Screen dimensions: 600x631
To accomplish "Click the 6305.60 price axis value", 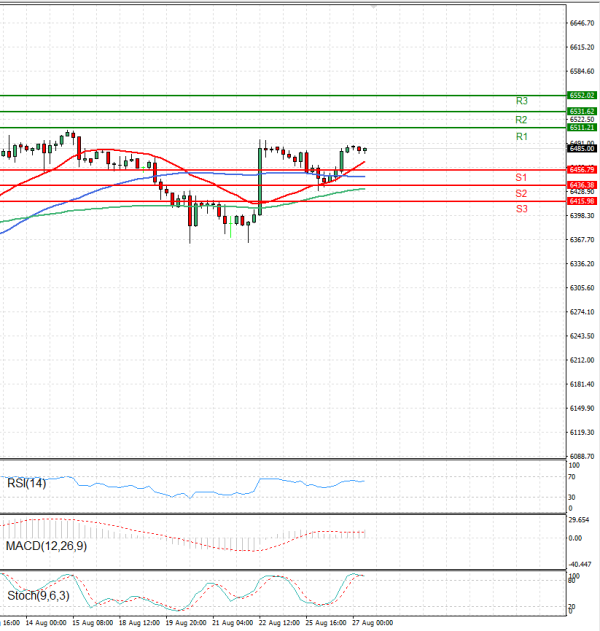I will pos(582,288).
